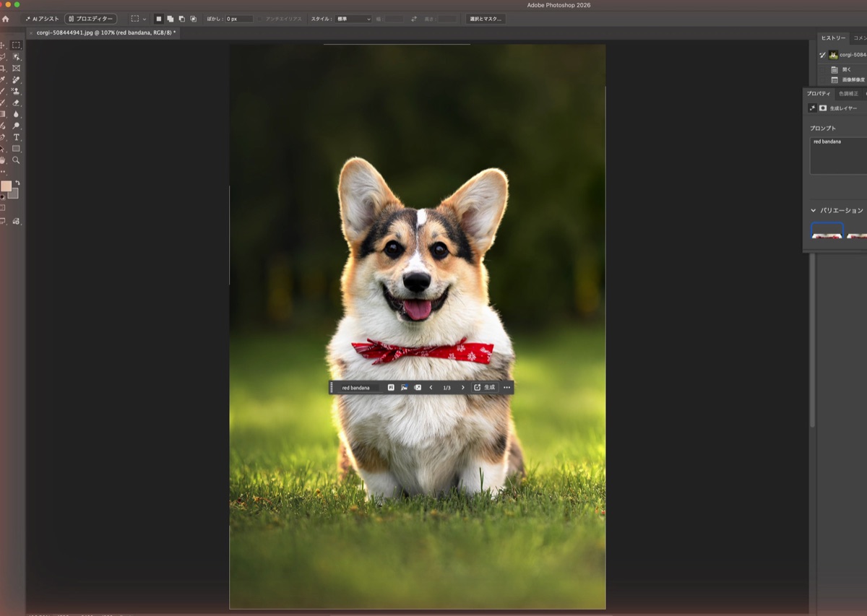The image size is (867, 616).
Task: Select the Blur tool droplet icon
Action: point(16,114)
